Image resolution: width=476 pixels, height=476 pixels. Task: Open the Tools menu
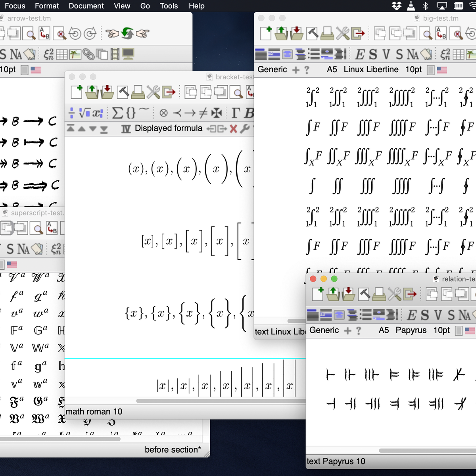[x=169, y=6]
